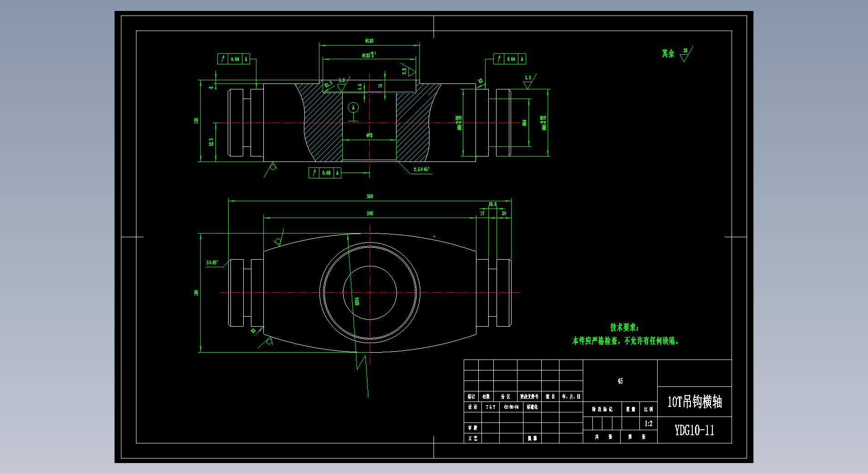Select the 技术要求 heading text
The height and width of the screenshot is (474, 868).
(625, 328)
